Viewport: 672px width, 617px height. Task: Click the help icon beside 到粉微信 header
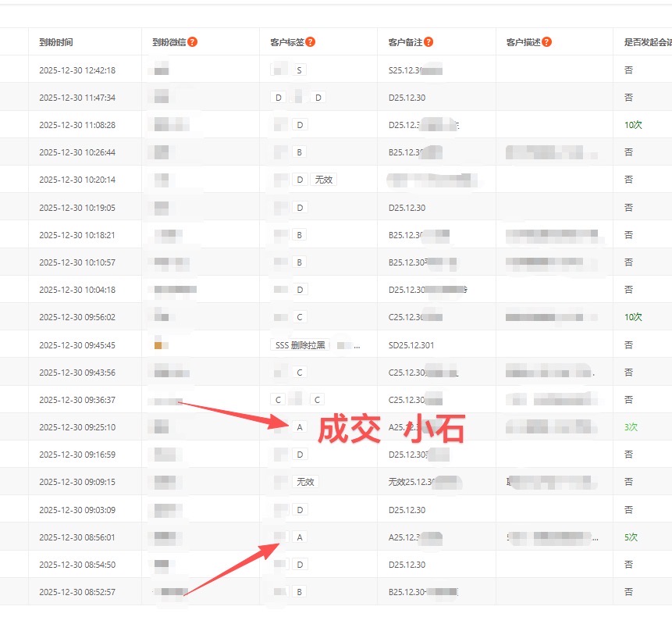pos(193,42)
